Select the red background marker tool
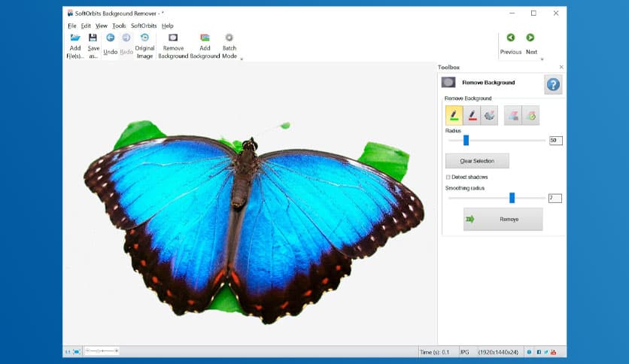The height and width of the screenshot is (364, 629). click(x=472, y=116)
